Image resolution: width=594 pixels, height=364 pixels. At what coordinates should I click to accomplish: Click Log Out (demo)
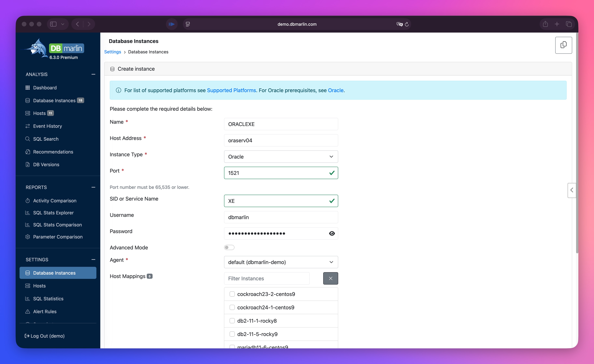(45, 336)
